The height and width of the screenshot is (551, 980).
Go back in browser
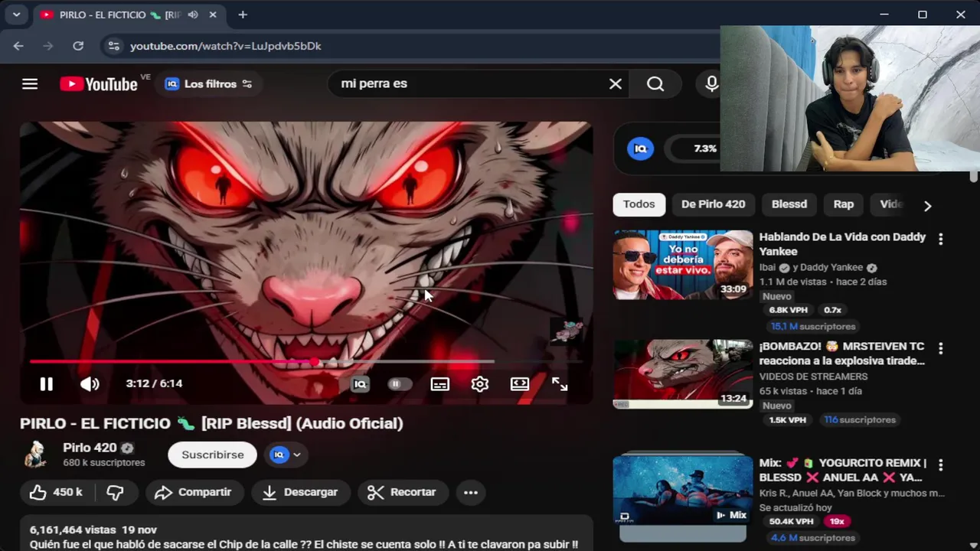[x=18, y=46]
